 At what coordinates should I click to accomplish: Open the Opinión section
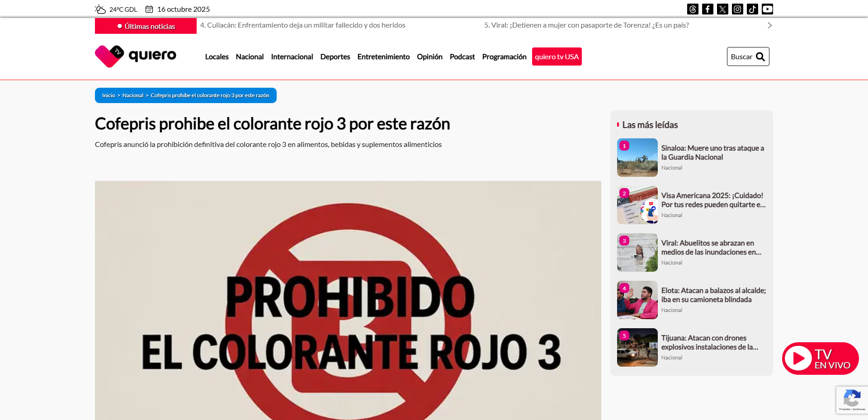429,57
